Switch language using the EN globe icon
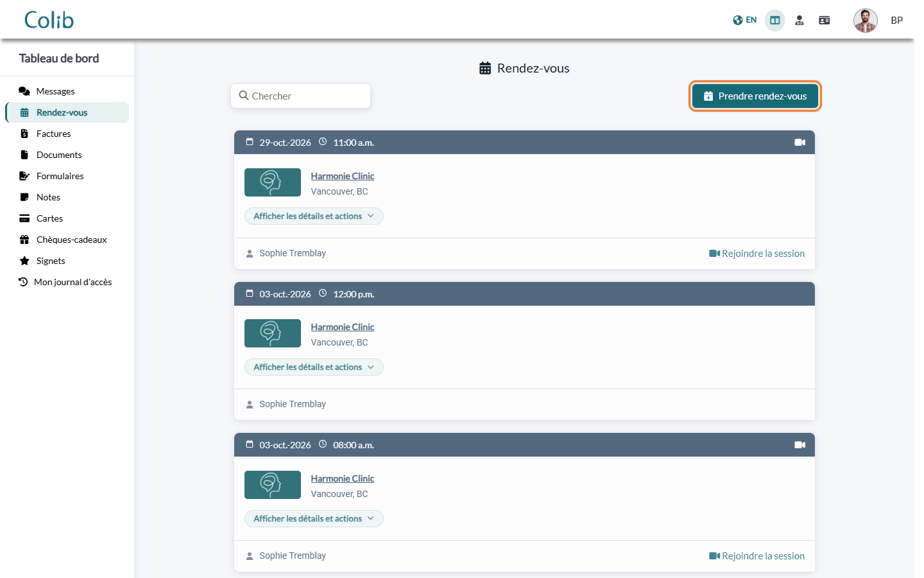 (x=744, y=20)
